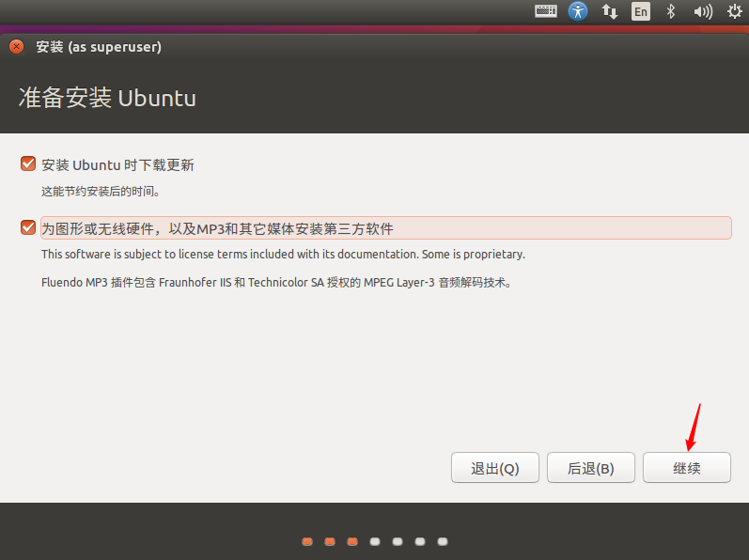Open the Bluetooth indicator icon

[671, 11]
